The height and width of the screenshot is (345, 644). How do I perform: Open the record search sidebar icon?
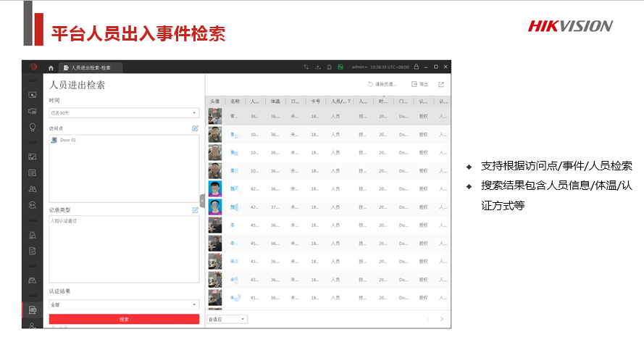click(33, 173)
